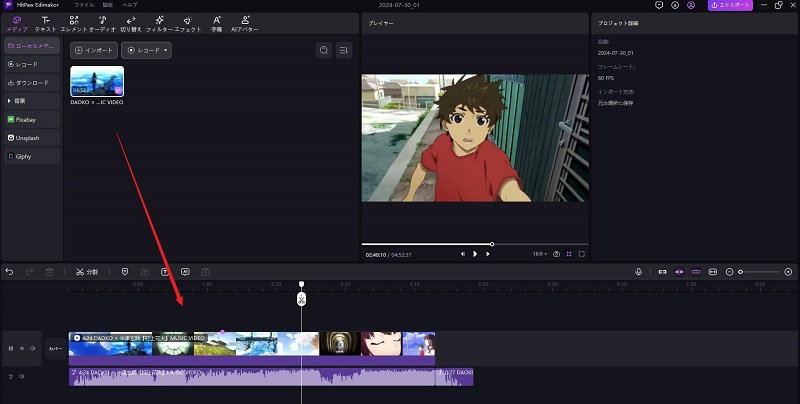The height and width of the screenshot is (404, 800).
Task: Select the ローカルメディア sidebar item
Action: coord(32,46)
